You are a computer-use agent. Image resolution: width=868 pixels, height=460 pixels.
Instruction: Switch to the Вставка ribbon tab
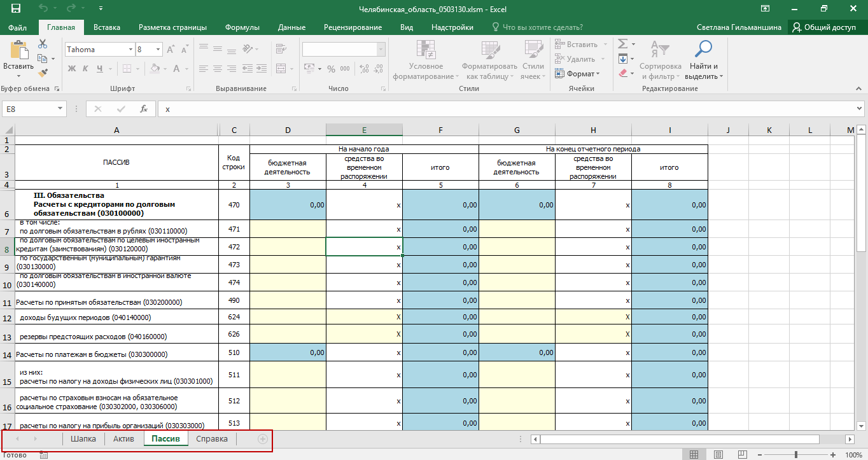pyautogui.click(x=107, y=27)
